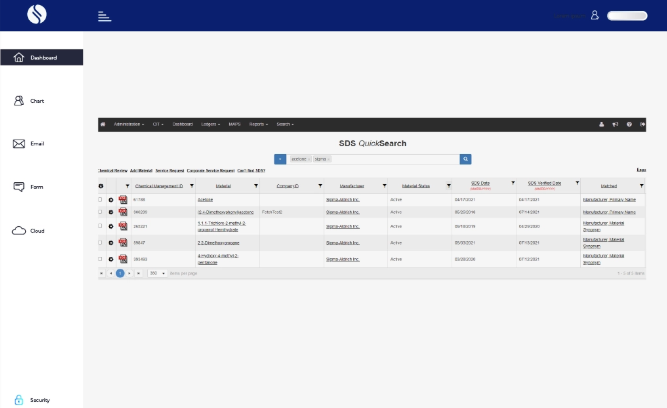667x408 pixels.
Task: Click the home icon in the dark navigation bar
Action: pyautogui.click(x=103, y=124)
